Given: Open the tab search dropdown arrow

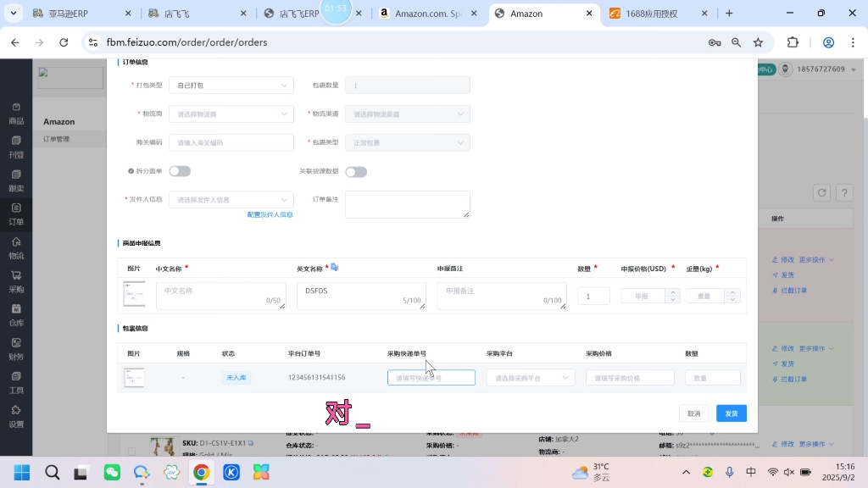Looking at the screenshot, I should 14,13.
